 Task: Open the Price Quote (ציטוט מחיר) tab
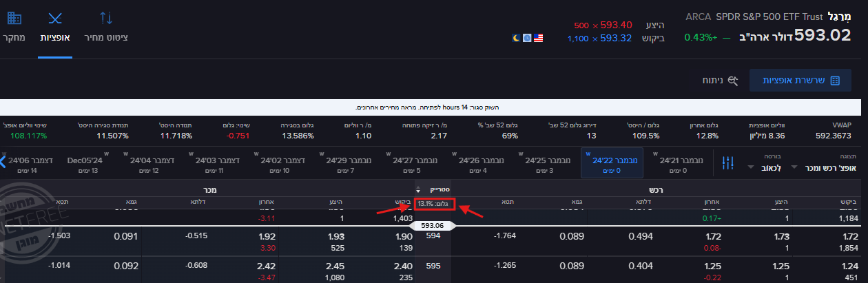tap(106, 27)
